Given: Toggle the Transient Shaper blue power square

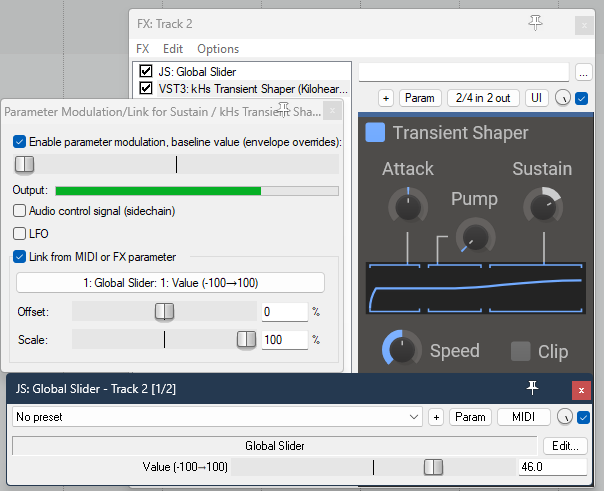Looking at the screenshot, I should point(375,133).
